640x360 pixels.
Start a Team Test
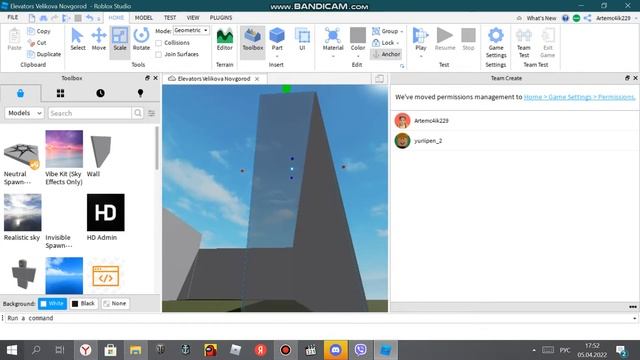click(524, 43)
